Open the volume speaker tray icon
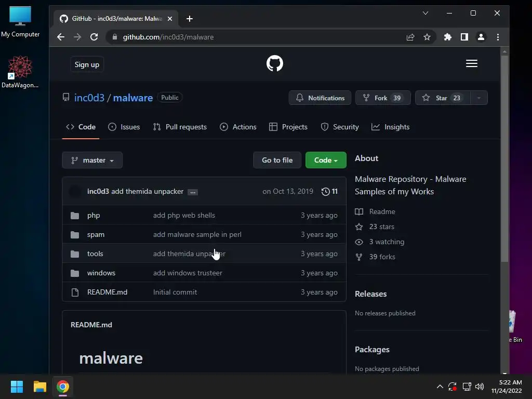532x399 pixels. pyautogui.click(x=480, y=387)
